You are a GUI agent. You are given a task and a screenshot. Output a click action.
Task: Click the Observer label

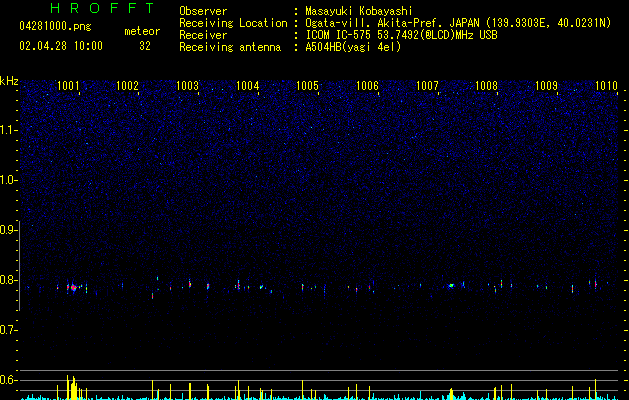203,11
